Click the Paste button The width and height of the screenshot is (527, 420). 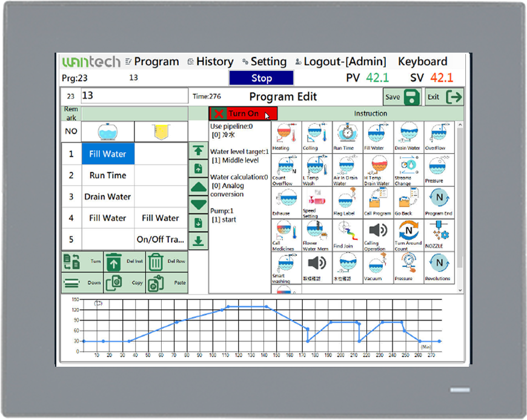167,283
